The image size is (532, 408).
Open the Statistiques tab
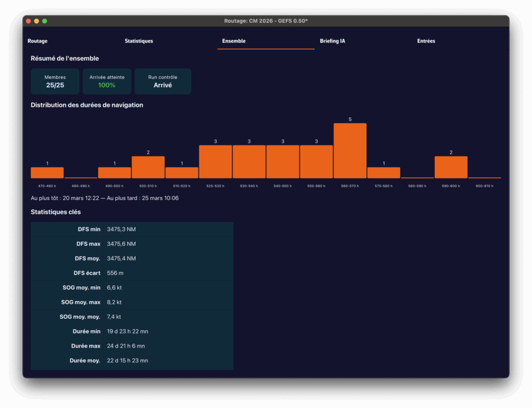pyautogui.click(x=139, y=41)
